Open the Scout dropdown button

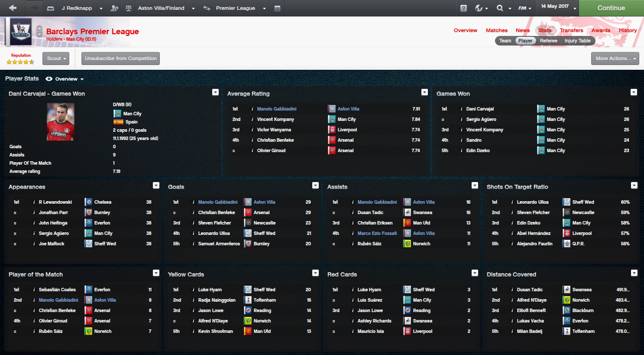pos(56,59)
